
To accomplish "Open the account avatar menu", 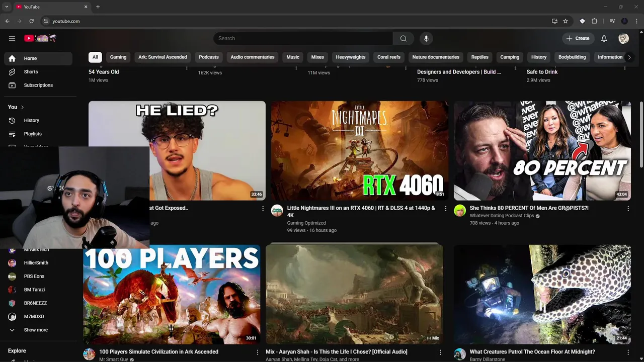I will (x=623, y=38).
